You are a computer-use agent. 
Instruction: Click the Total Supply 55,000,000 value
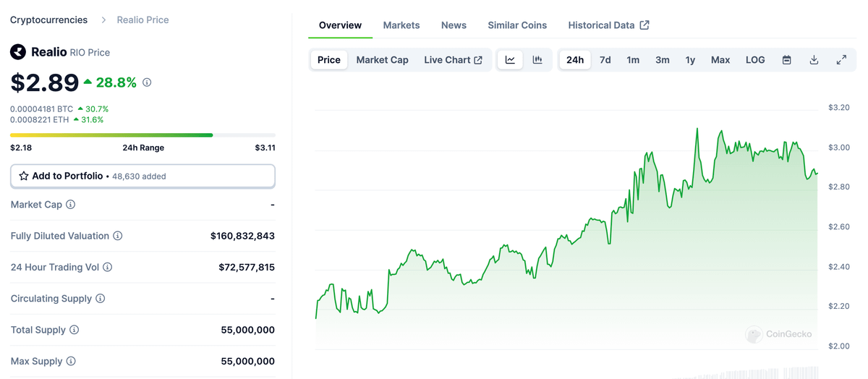[x=247, y=330]
